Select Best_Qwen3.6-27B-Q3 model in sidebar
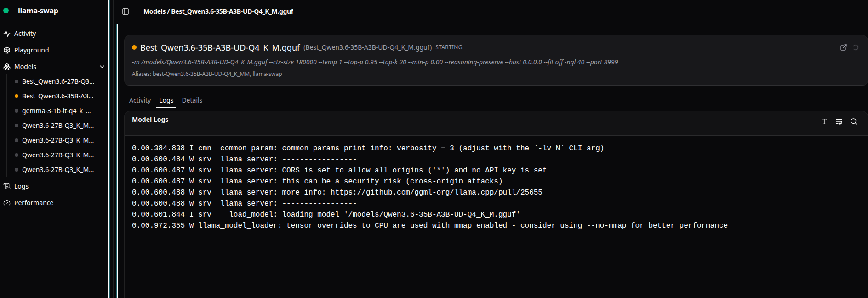 [x=58, y=81]
